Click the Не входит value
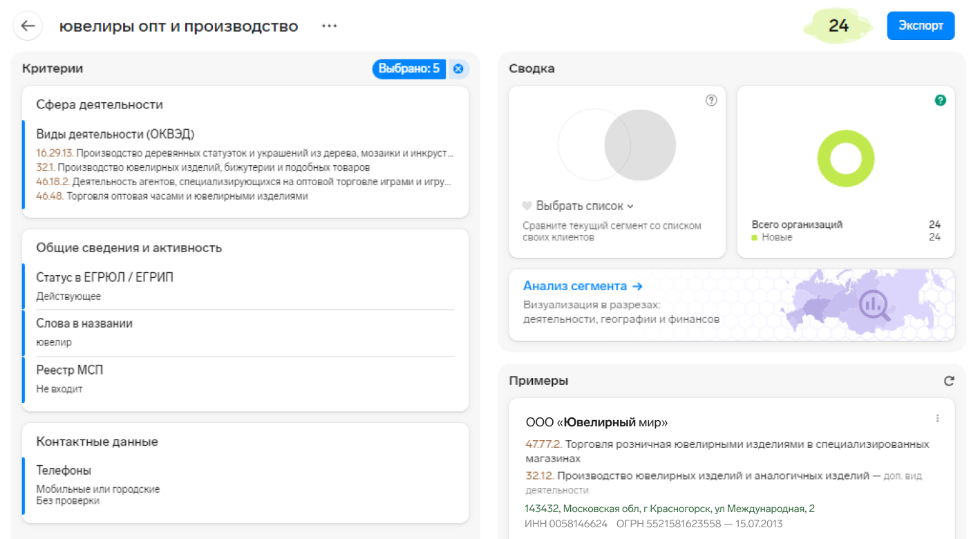 [59, 389]
